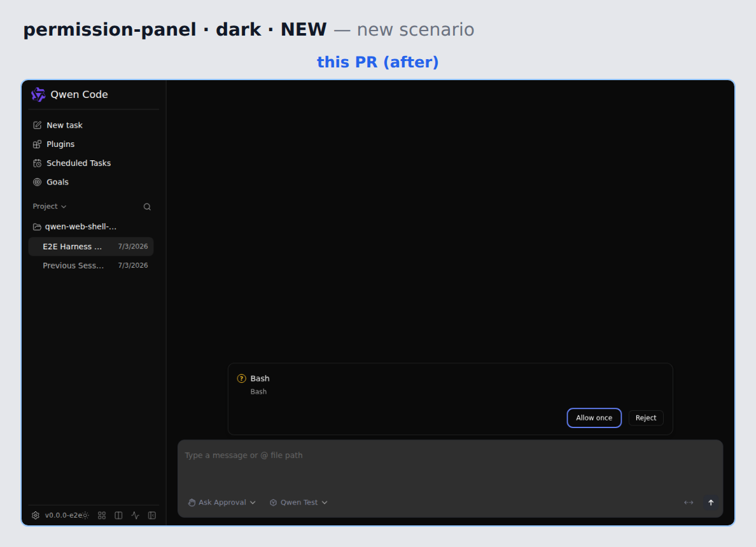Click the 7/3/2026 date on E2E Harness row
The width and height of the screenshot is (756, 547).
pos(133,246)
